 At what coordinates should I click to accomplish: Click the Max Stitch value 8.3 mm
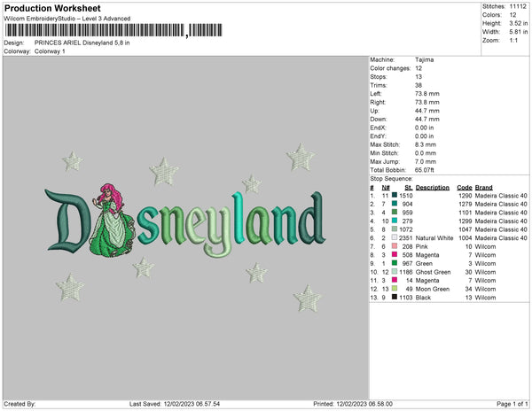click(x=426, y=144)
